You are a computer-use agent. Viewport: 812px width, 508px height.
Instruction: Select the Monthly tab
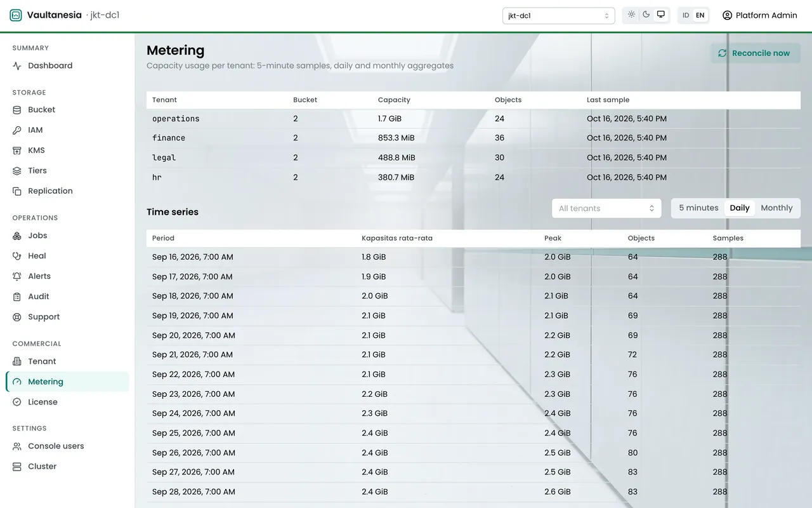click(x=776, y=208)
